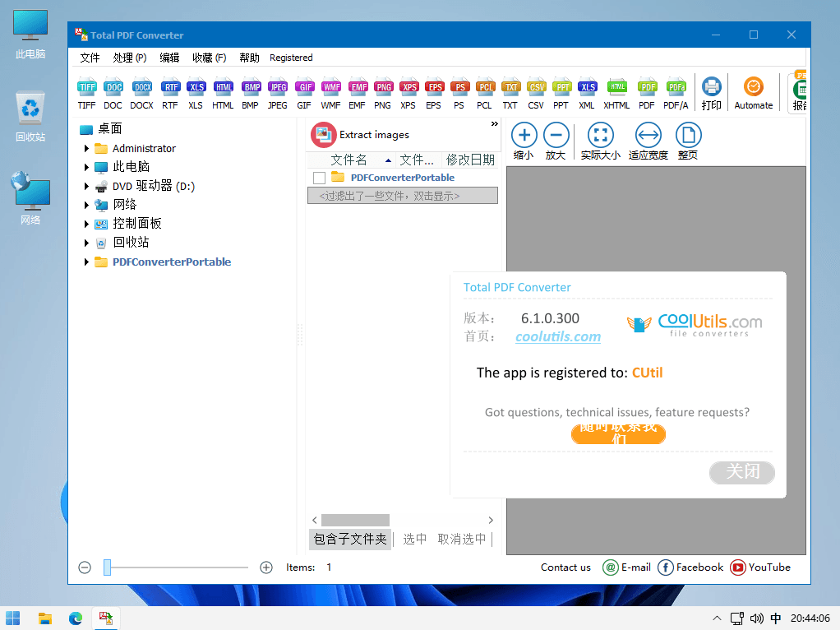
Task: Select the blue XLS format icon
Action: (196, 94)
